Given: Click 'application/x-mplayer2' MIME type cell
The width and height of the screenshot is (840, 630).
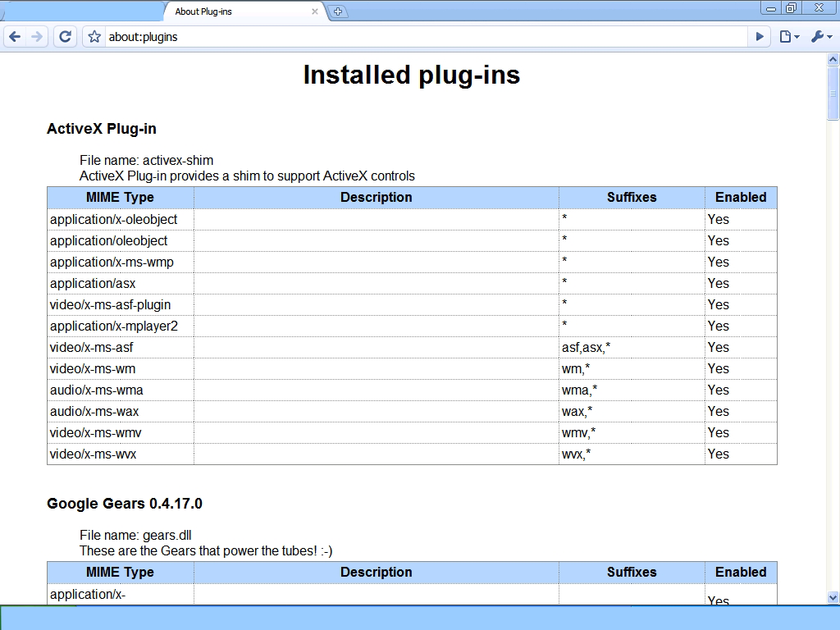Looking at the screenshot, I should point(121,326).
